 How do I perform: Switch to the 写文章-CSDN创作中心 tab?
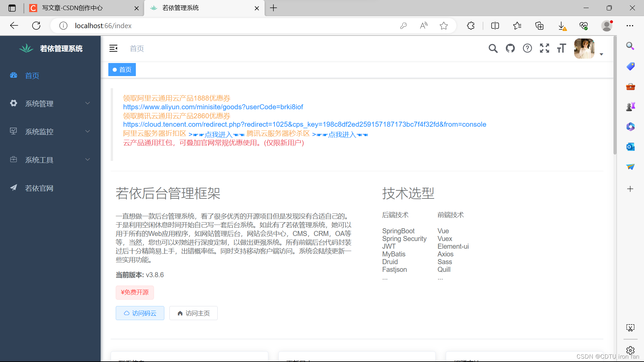[72, 8]
